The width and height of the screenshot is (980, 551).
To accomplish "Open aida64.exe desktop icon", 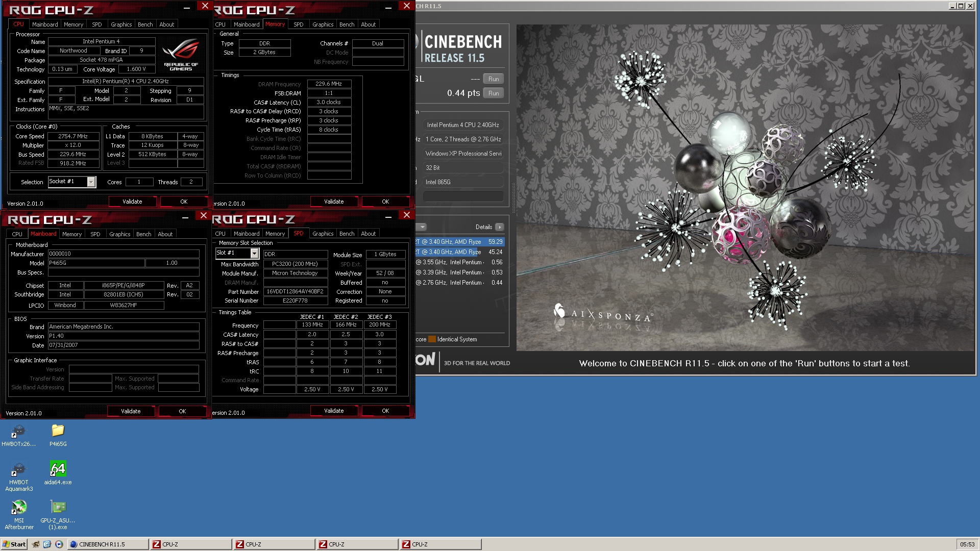I will [x=58, y=473].
